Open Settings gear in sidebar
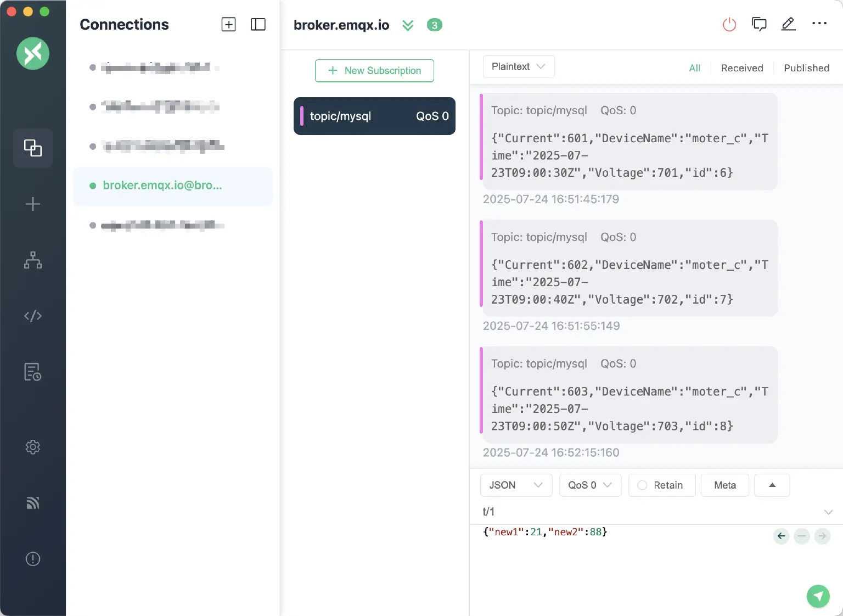This screenshot has height=616, width=843. click(33, 447)
